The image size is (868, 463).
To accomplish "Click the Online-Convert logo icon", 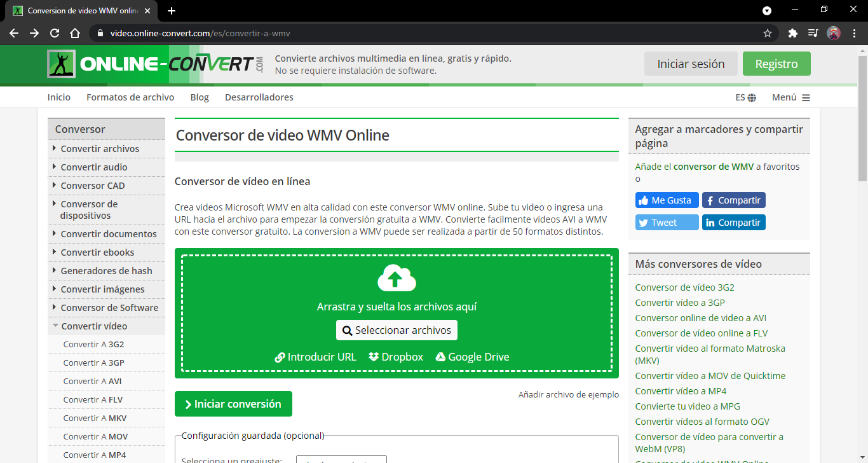I will click(62, 64).
